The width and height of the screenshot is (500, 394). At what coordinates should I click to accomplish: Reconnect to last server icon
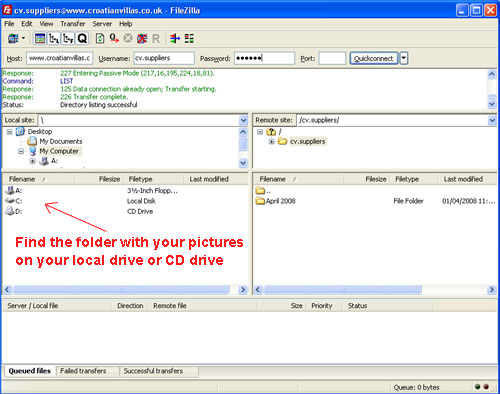point(156,39)
